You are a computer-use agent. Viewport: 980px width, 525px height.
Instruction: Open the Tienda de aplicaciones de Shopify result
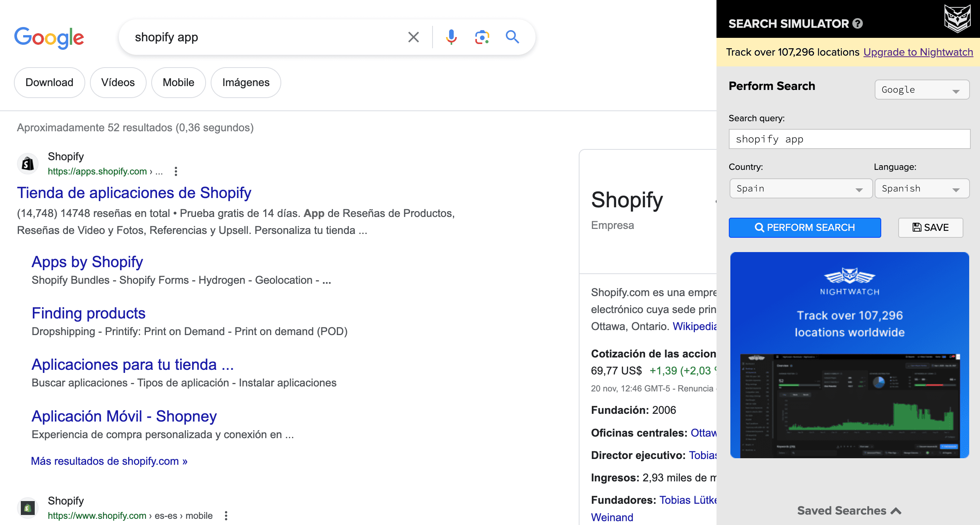(x=134, y=192)
